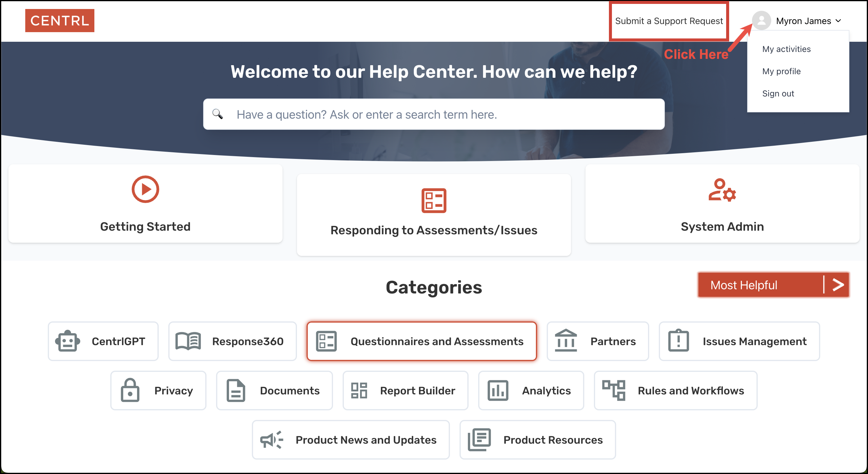
Task: Open the Privacy category label
Action: tap(173, 390)
